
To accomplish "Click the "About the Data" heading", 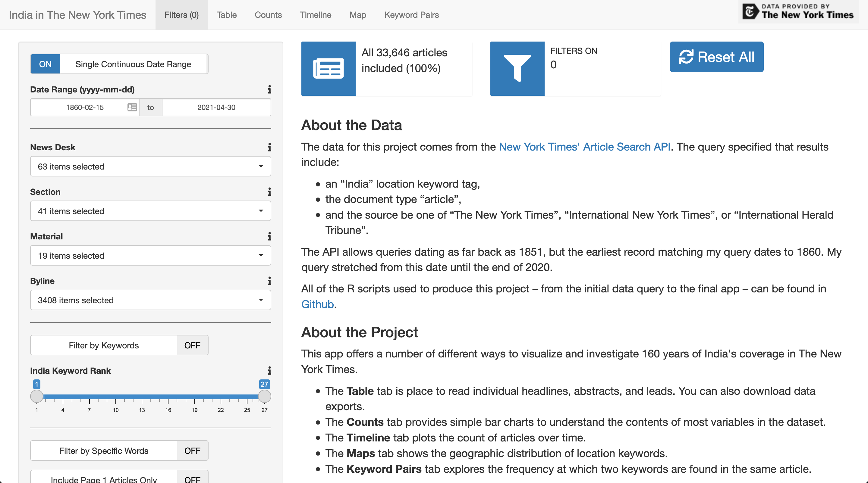I will coord(351,125).
